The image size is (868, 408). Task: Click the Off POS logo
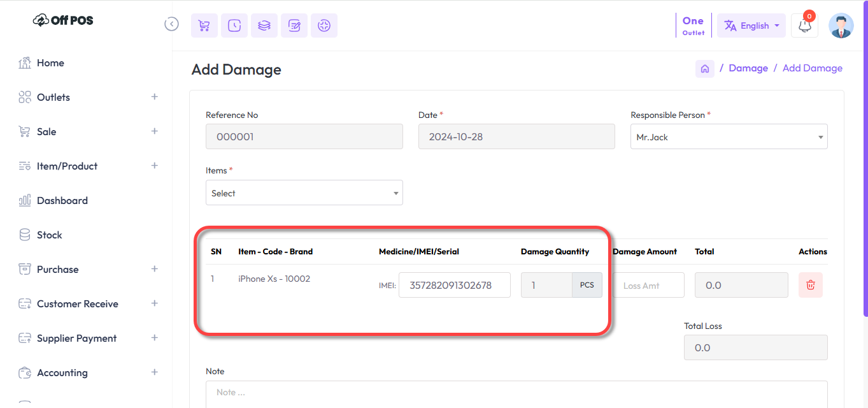pos(63,20)
